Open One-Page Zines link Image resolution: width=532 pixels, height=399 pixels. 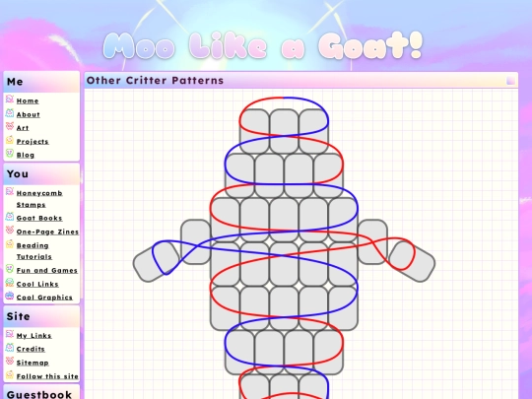click(x=47, y=232)
